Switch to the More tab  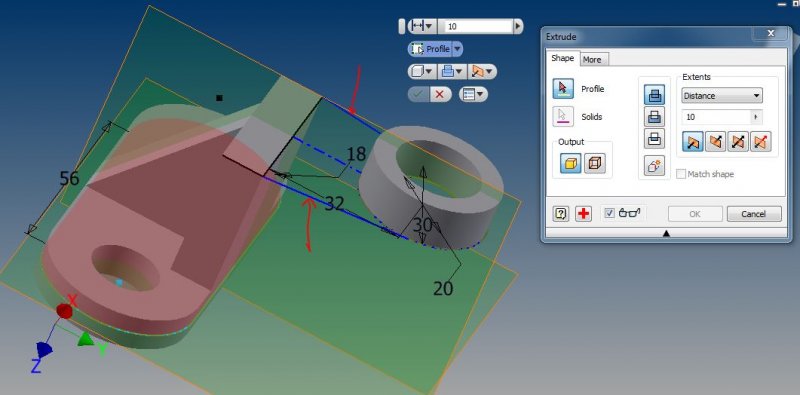(592, 59)
